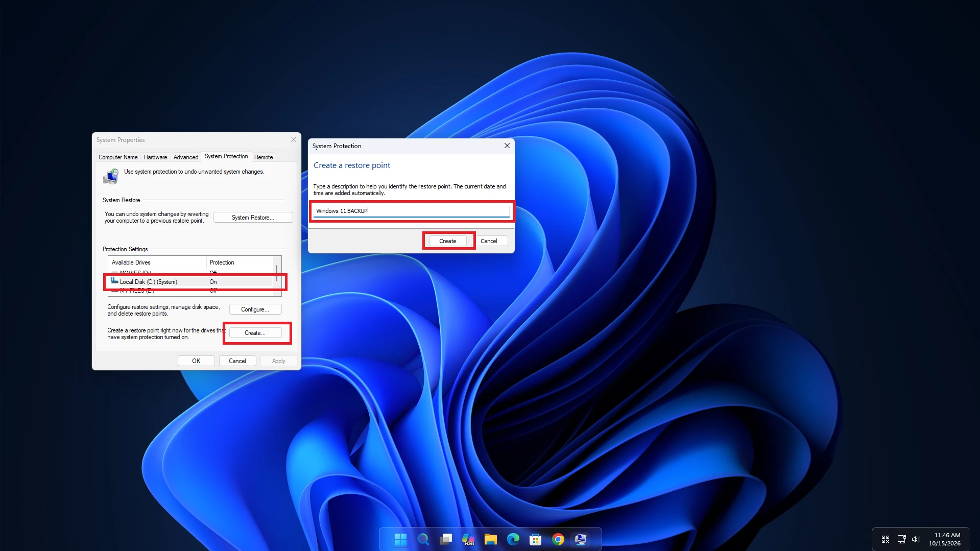Launch Microsoft 365 Copilot from taskbar
Viewport: 980px width, 551px height.
point(468,539)
